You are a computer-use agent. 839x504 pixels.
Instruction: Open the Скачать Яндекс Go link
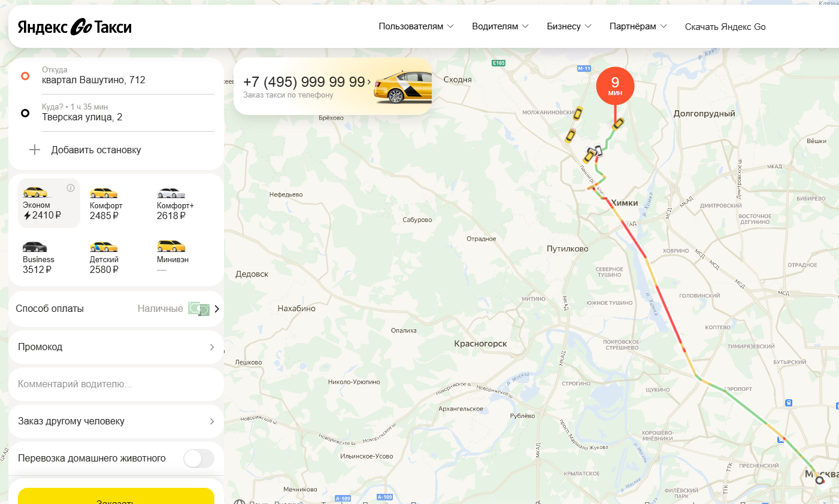tap(725, 26)
